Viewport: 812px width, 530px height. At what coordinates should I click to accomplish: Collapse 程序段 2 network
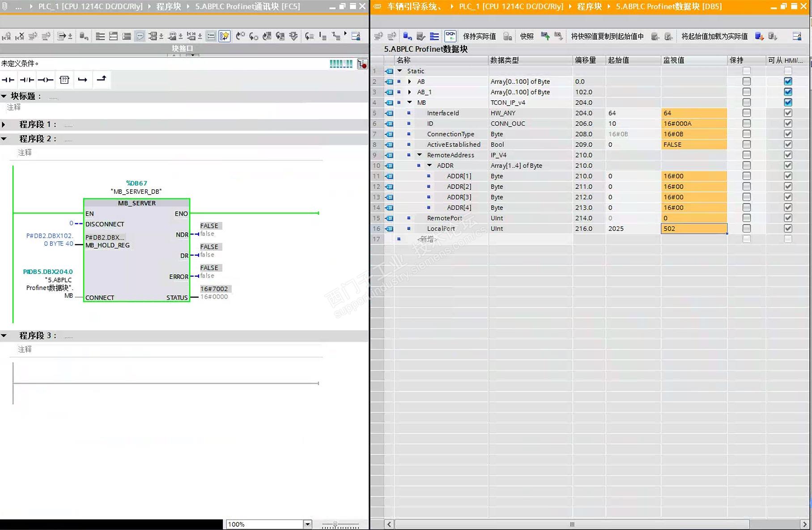[x=4, y=139]
